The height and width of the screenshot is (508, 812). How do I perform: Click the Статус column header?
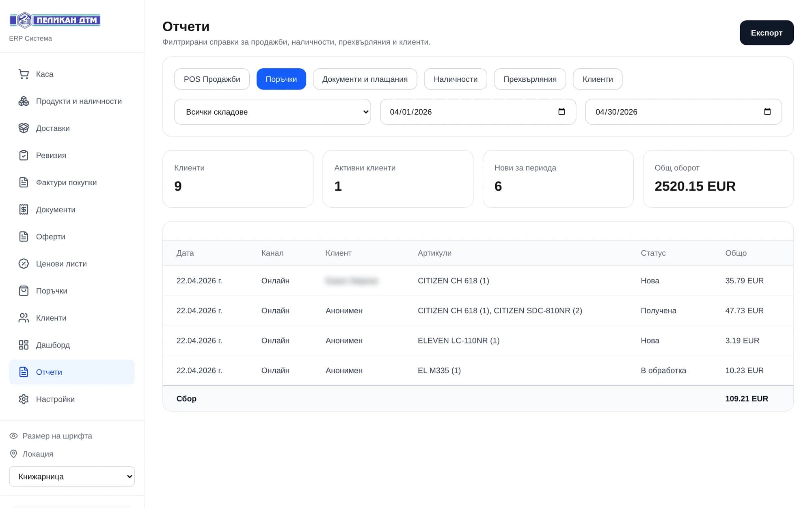653,253
